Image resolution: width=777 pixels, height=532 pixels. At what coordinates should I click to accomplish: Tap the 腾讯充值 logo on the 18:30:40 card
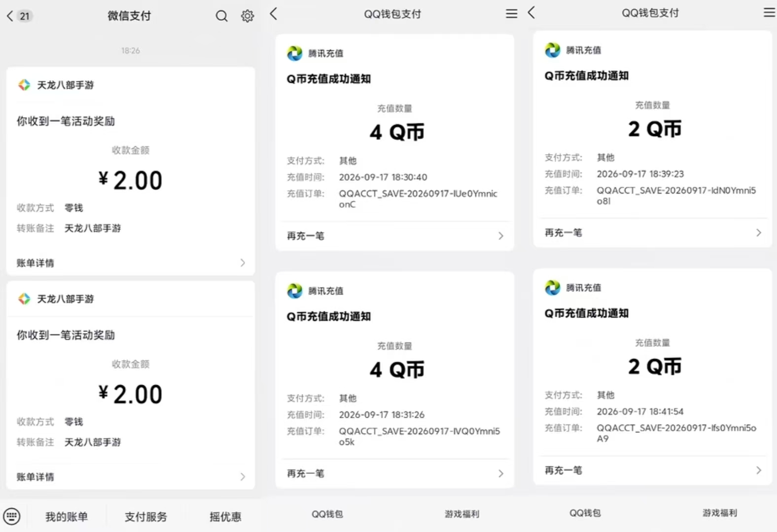(x=295, y=53)
